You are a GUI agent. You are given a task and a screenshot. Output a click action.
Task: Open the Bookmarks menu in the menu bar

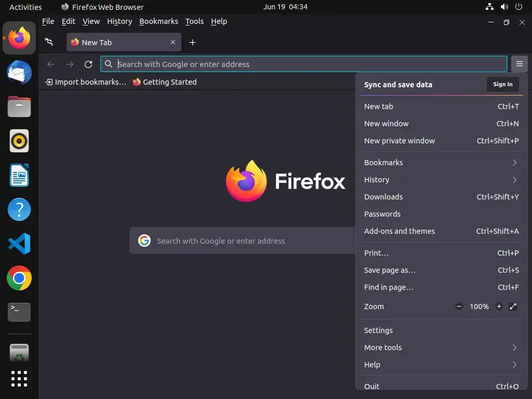coord(158,21)
